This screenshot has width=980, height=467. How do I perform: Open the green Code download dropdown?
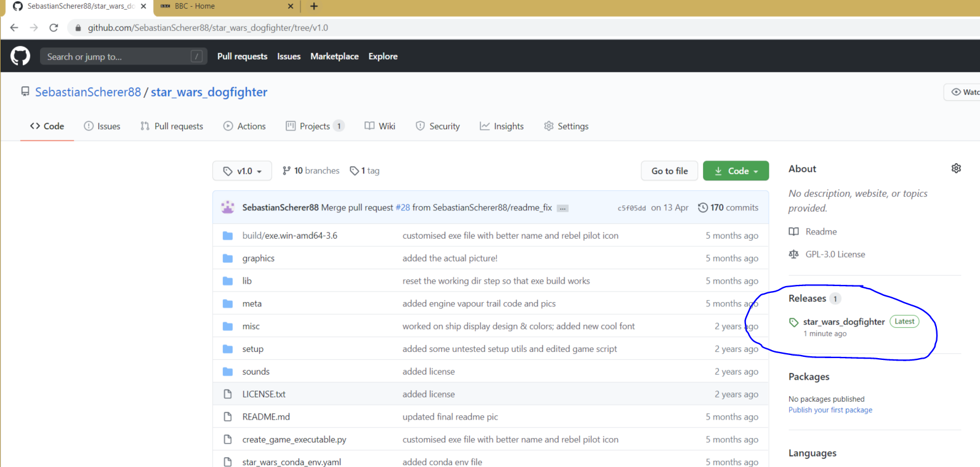tap(736, 171)
